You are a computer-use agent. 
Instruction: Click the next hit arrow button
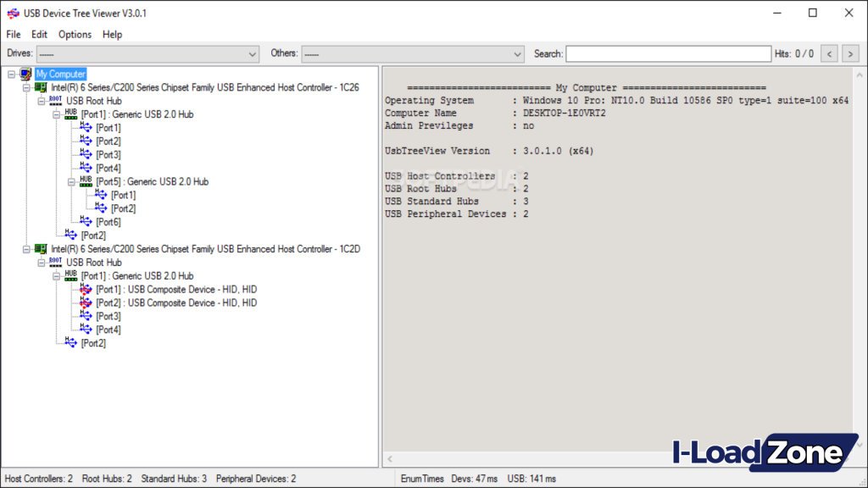tap(849, 53)
